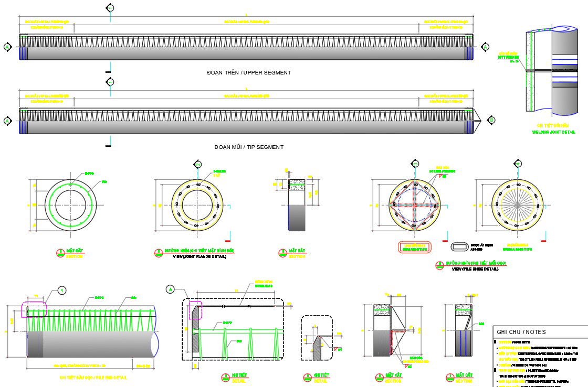Click the circled 1 callout bubble

[x=62, y=290]
